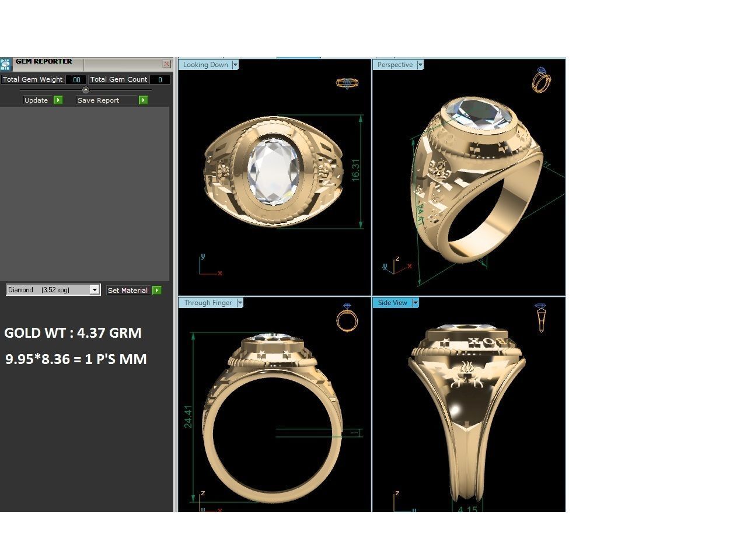Click the 9.95*8.36 = 1 P'S MM text

(76, 359)
